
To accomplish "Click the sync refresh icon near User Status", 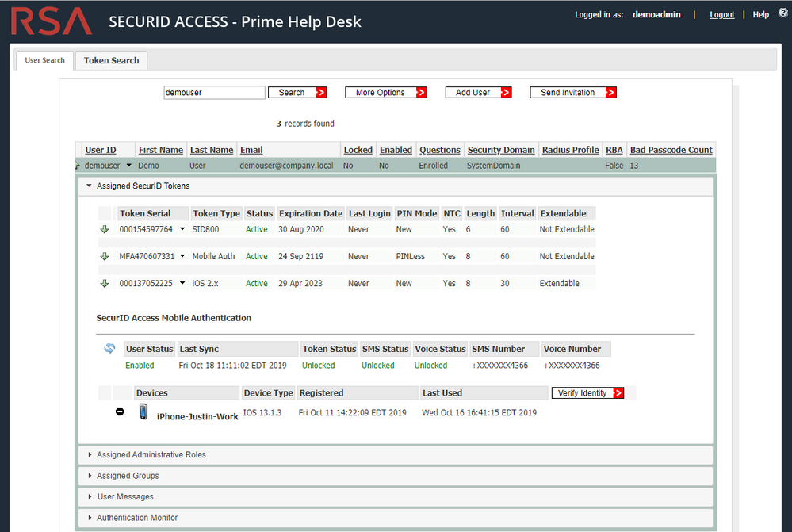I will (x=109, y=349).
